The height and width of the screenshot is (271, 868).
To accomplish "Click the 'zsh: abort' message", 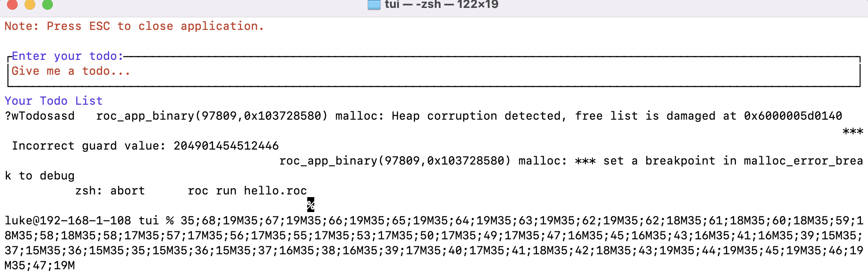I will (110, 191).
